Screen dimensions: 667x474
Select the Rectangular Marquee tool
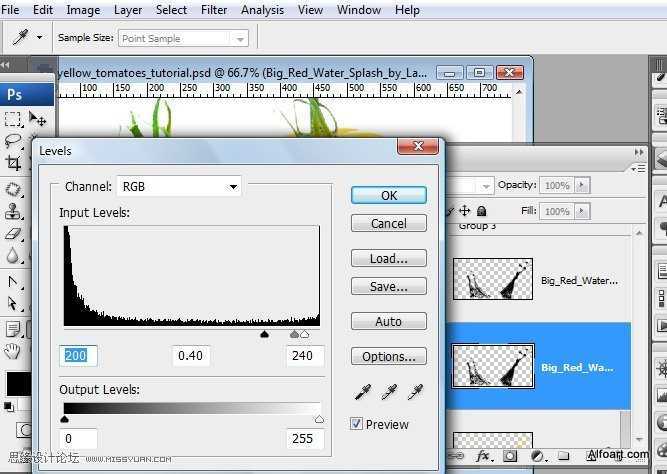(x=12, y=119)
